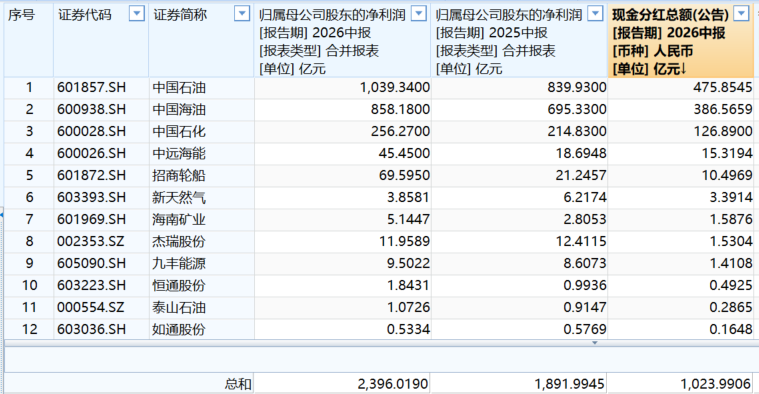Click the 证券简称 column header text

tap(180, 15)
